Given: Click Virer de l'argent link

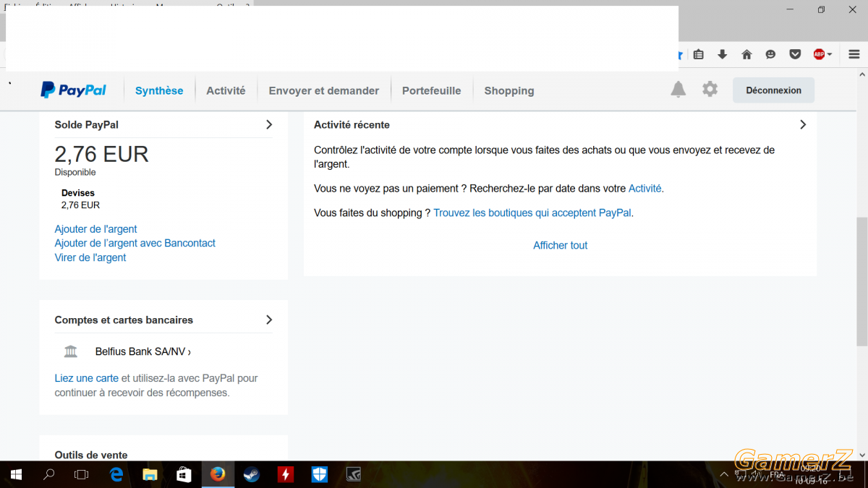Looking at the screenshot, I should [90, 258].
